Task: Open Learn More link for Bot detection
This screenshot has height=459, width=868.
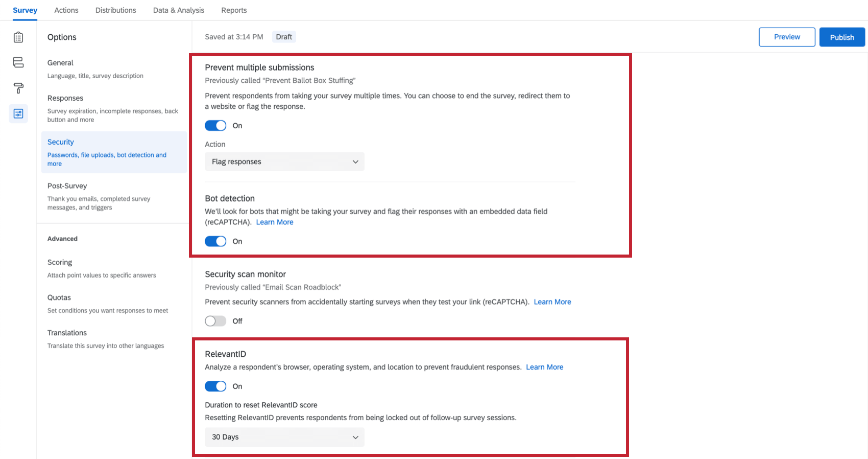Action: (x=275, y=222)
